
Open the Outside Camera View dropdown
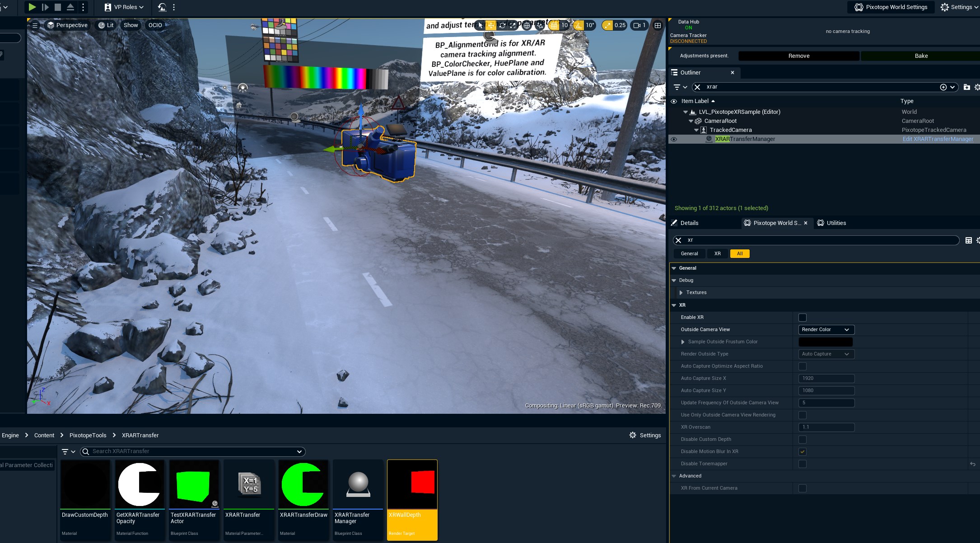[826, 329]
